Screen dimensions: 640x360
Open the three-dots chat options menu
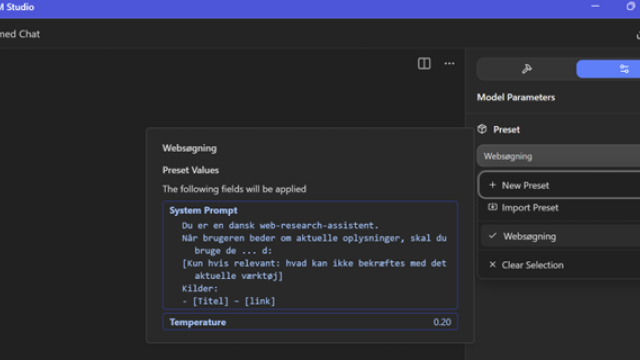(449, 64)
